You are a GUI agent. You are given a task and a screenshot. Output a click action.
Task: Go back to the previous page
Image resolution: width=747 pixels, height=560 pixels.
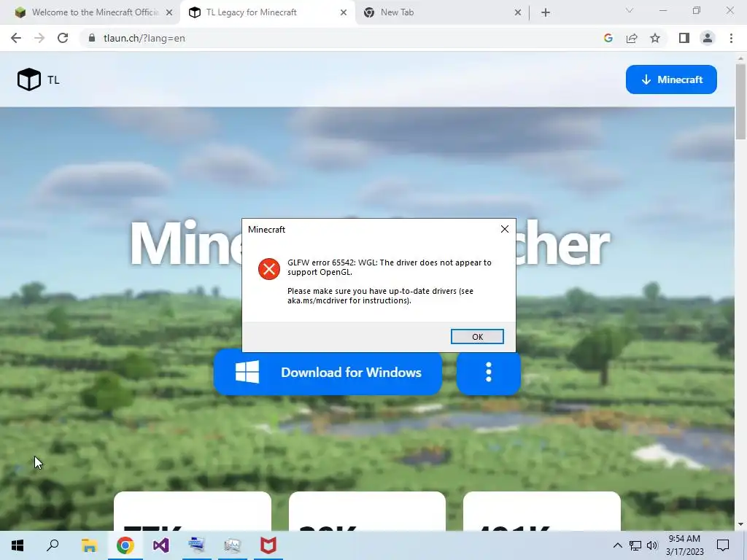click(x=16, y=38)
